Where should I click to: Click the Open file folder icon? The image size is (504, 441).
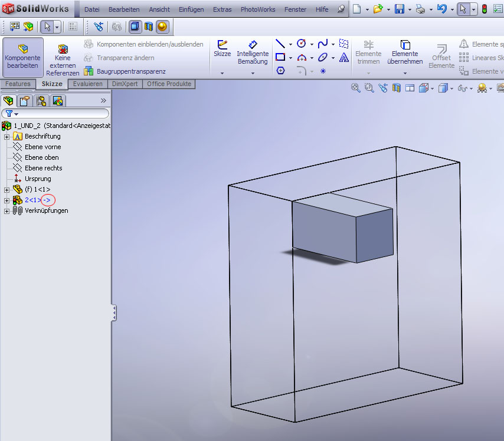click(x=378, y=9)
